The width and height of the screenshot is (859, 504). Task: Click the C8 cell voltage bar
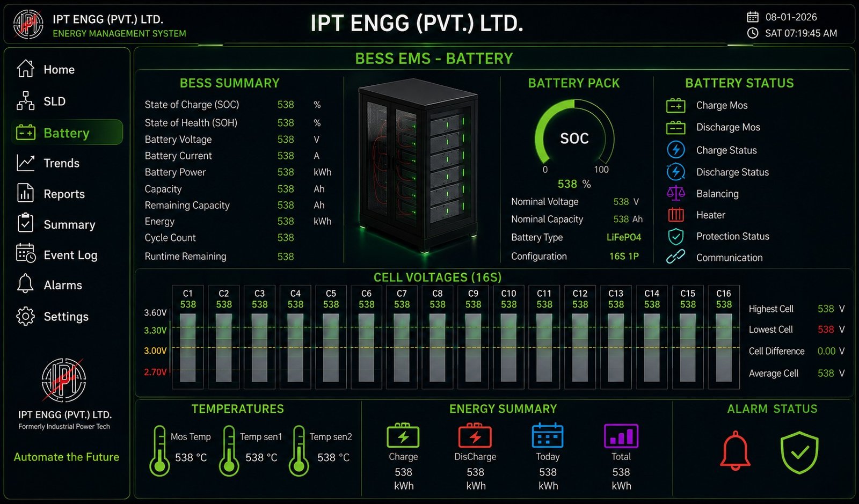point(438,347)
